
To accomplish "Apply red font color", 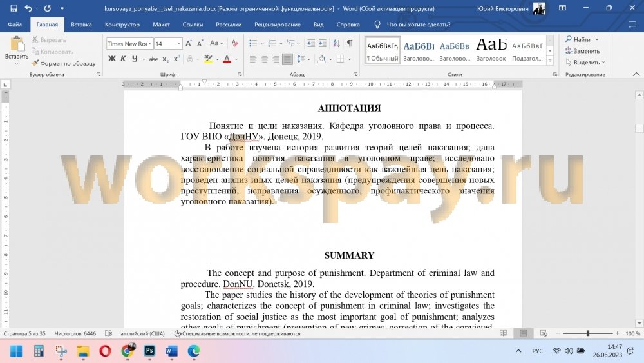I will pos(227,59).
